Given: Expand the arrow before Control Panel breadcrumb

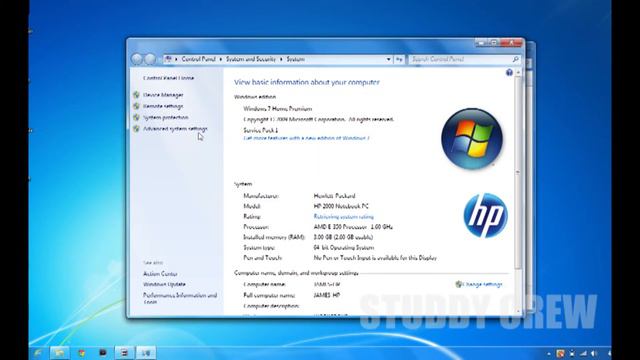Looking at the screenshot, I should [176, 59].
